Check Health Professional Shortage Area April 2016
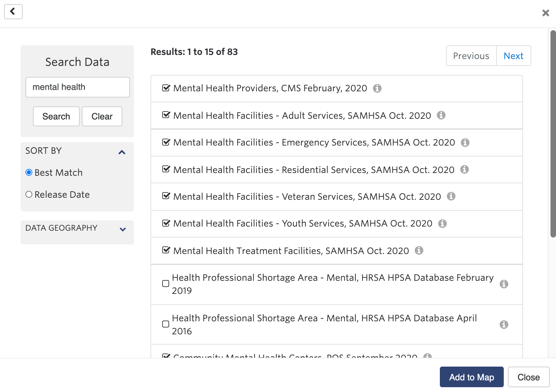The height and width of the screenshot is (392, 556). pos(166,324)
